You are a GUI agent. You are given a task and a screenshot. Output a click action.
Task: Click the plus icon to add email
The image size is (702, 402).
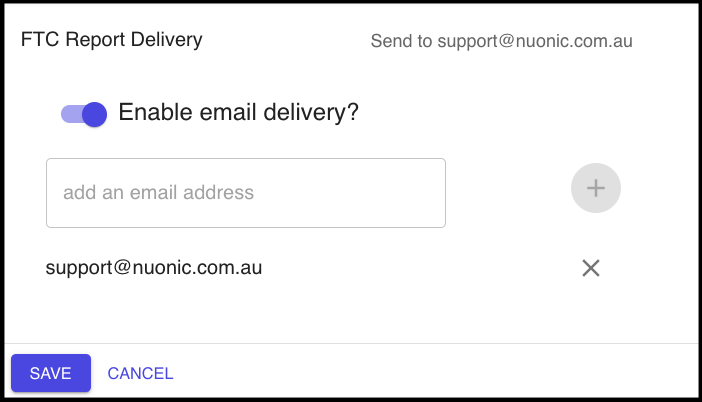tap(596, 188)
